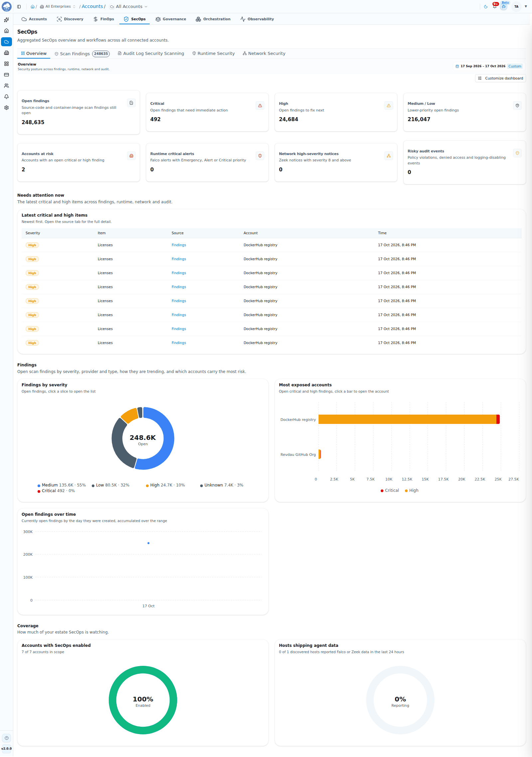This screenshot has height=757, width=532.
Task: Click the Customize dashboard button
Action: (500, 79)
